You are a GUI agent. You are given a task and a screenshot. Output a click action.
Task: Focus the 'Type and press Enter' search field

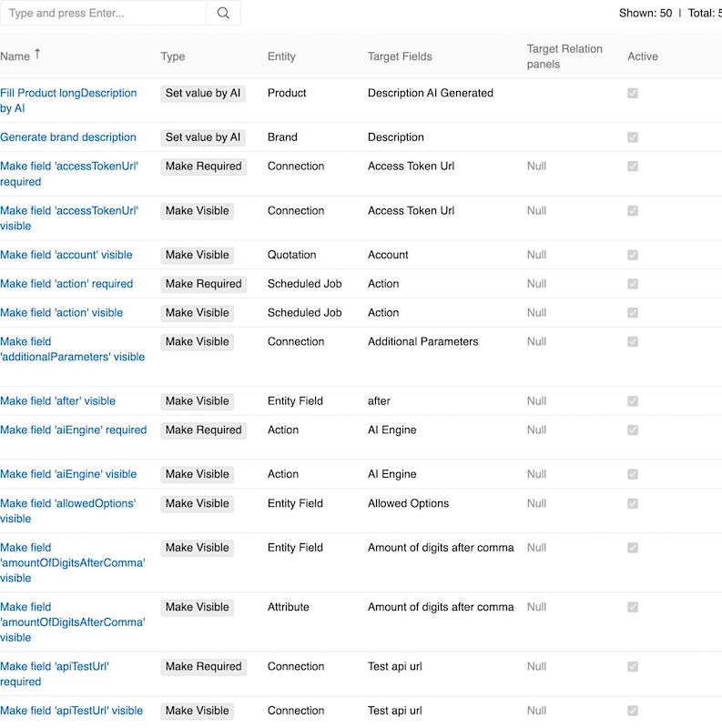click(103, 13)
